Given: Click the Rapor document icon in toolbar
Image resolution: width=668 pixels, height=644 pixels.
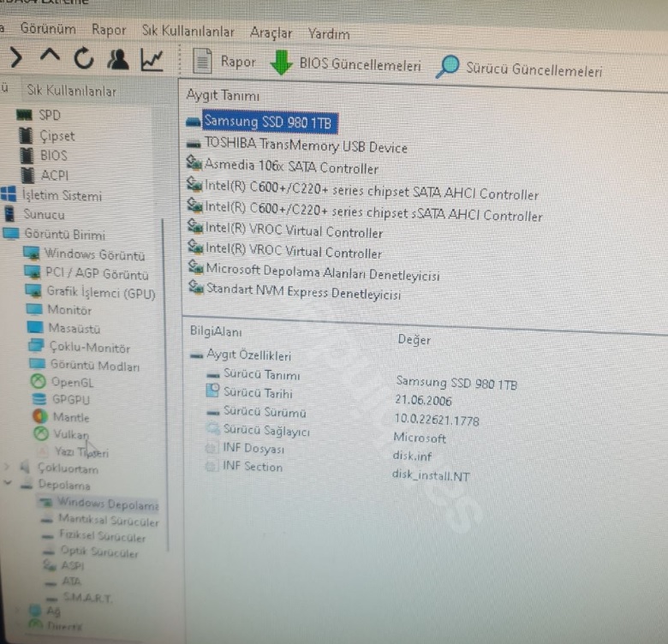Looking at the screenshot, I should point(203,61).
